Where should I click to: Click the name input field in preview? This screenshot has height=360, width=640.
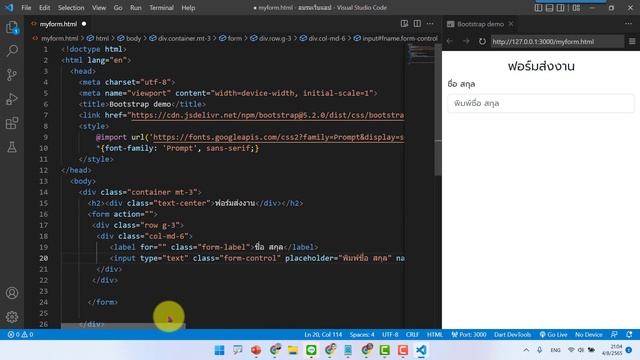(x=541, y=103)
